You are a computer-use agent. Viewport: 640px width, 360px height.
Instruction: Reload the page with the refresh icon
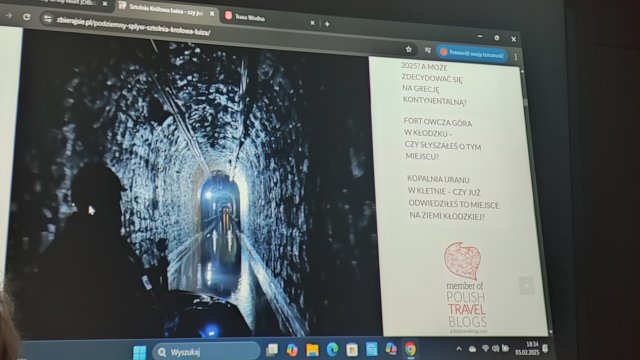(x=27, y=17)
